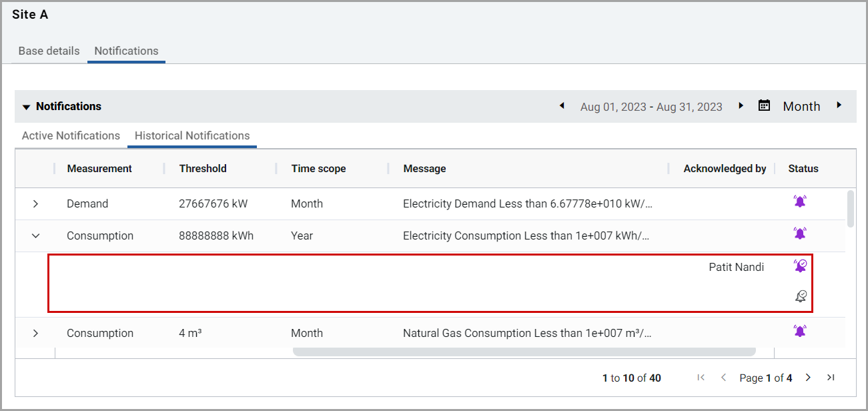Click the gray acknowledged bell status icon

[x=801, y=296]
